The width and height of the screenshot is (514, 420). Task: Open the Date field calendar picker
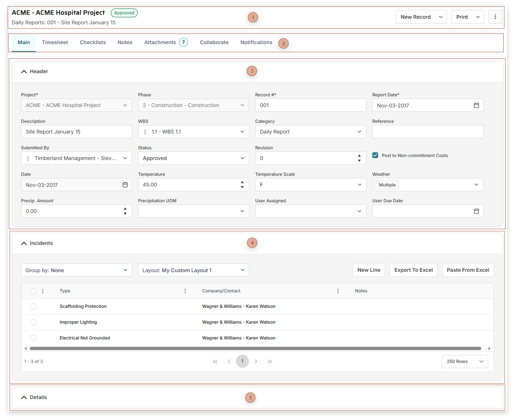click(x=125, y=185)
